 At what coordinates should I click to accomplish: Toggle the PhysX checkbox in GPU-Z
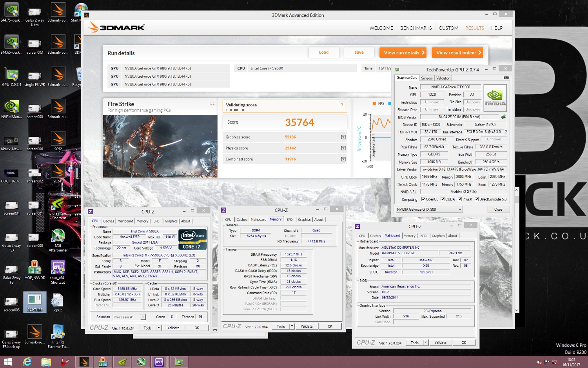[460, 199]
